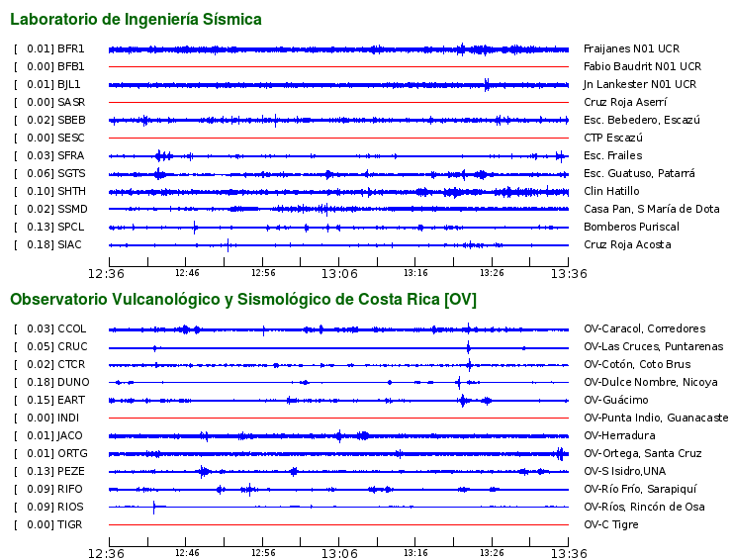Click 'Esc. Guatuso, Patarrá' description
Viewport: 732px width, 560px height.
639,173
